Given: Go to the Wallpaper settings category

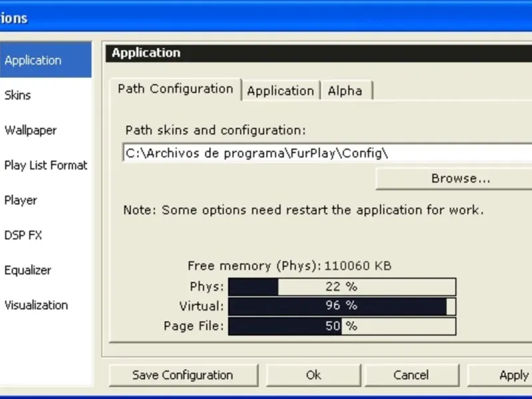Looking at the screenshot, I should pyautogui.click(x=31, y=130).
